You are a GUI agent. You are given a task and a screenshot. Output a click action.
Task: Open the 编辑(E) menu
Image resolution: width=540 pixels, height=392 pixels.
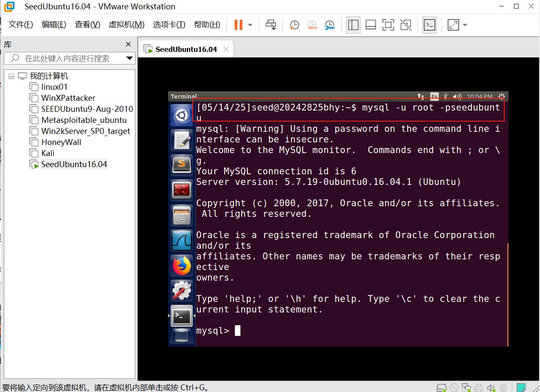(x=54, y=25)
